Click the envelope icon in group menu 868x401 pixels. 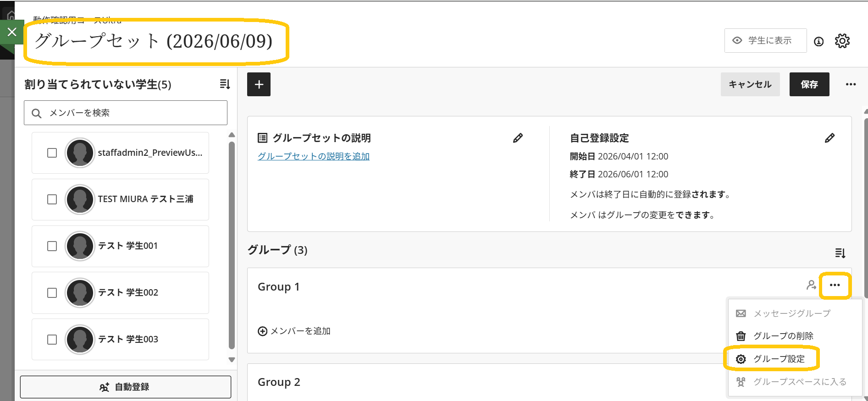[741, 313]
